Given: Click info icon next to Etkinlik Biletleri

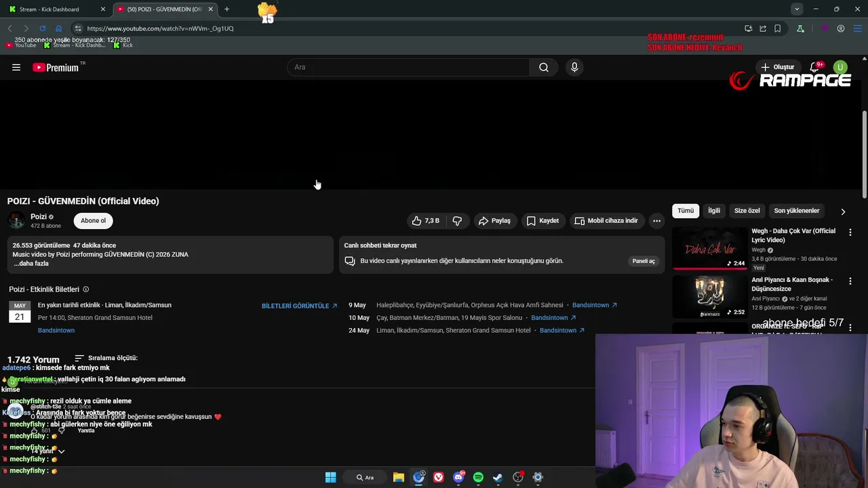Looking at the screenshot, I should pos(85,289).
